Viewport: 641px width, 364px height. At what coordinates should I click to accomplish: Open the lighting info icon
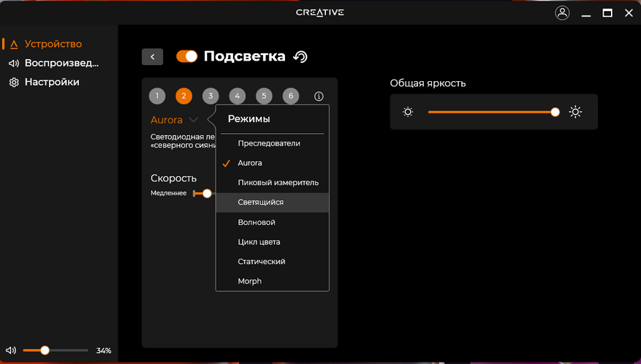(319, 96)
